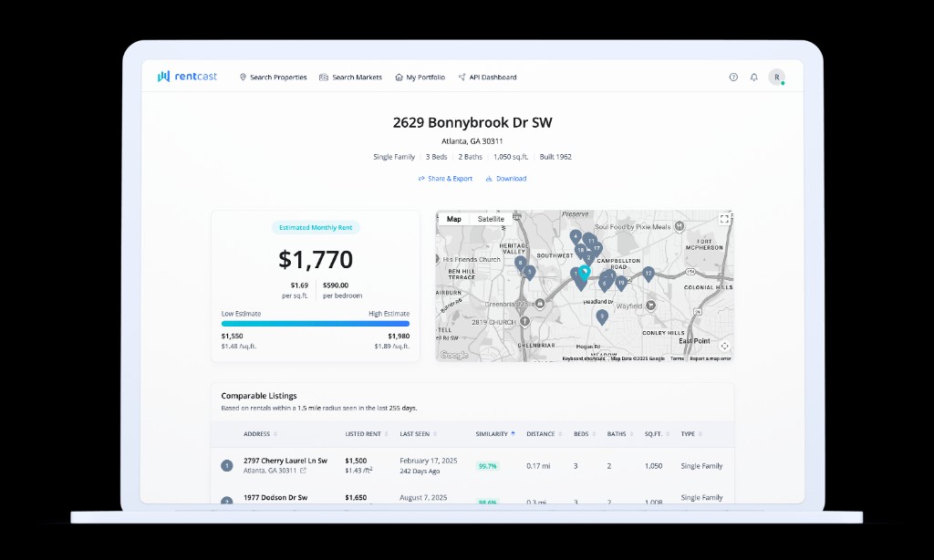
Task: Open notifications bell icon
Action: pos(754,77)
